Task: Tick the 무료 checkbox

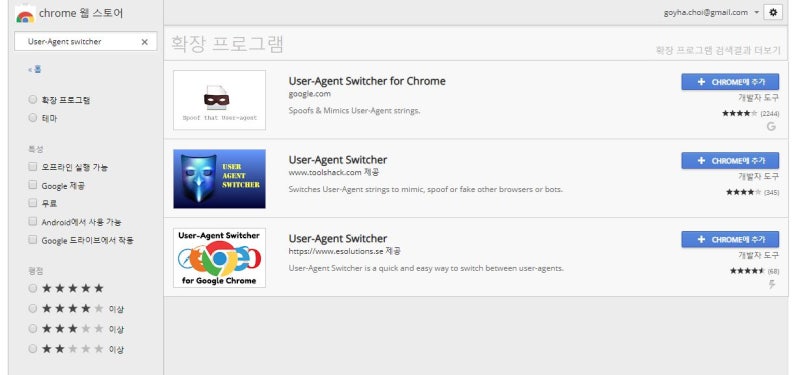Action: tap(33, 203)
